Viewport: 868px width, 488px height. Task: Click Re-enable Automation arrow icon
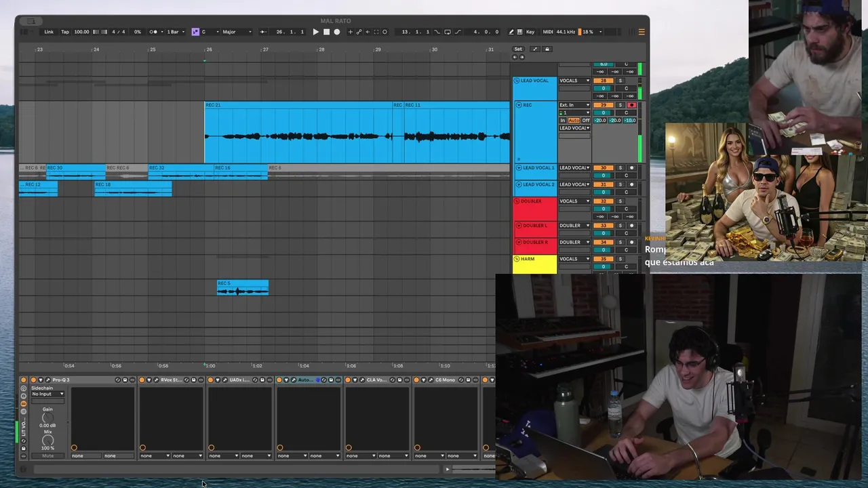tap(368, 32)
